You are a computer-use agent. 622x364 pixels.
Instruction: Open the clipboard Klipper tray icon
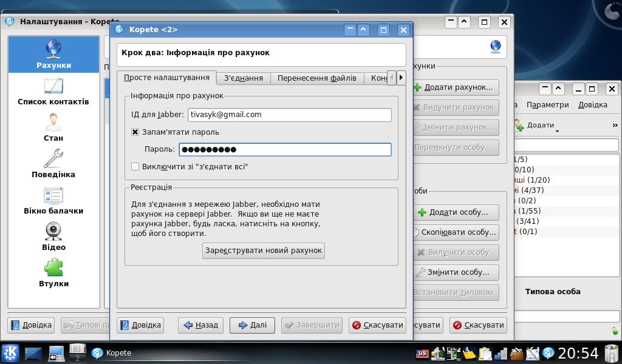tap(485, 354)
